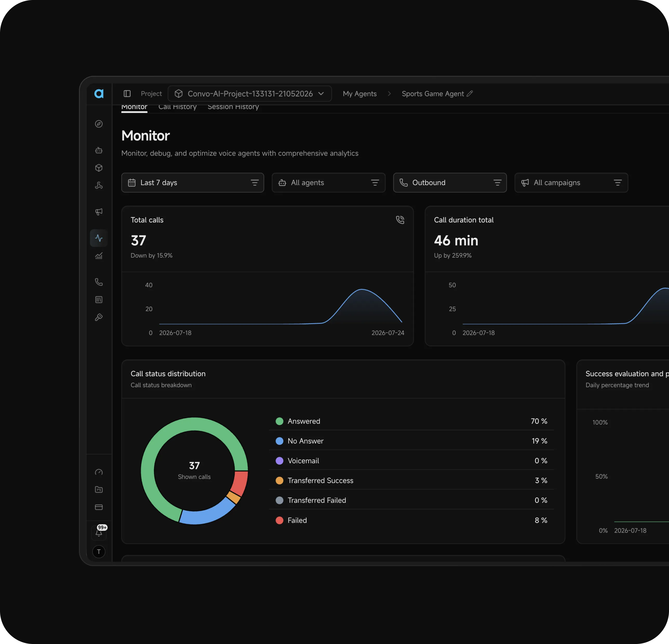Expand the All agents filter dropdown
The height and width of the screenshot is (644, 669).
tap(328, 183)
